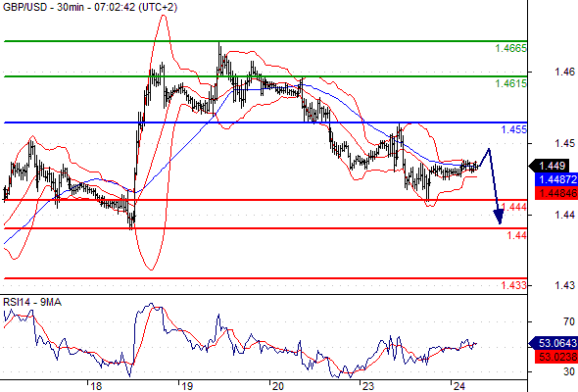Click the dark blue forecast arrow head
Viewport: 578px width, 392px height.
(x=499, y=217)
